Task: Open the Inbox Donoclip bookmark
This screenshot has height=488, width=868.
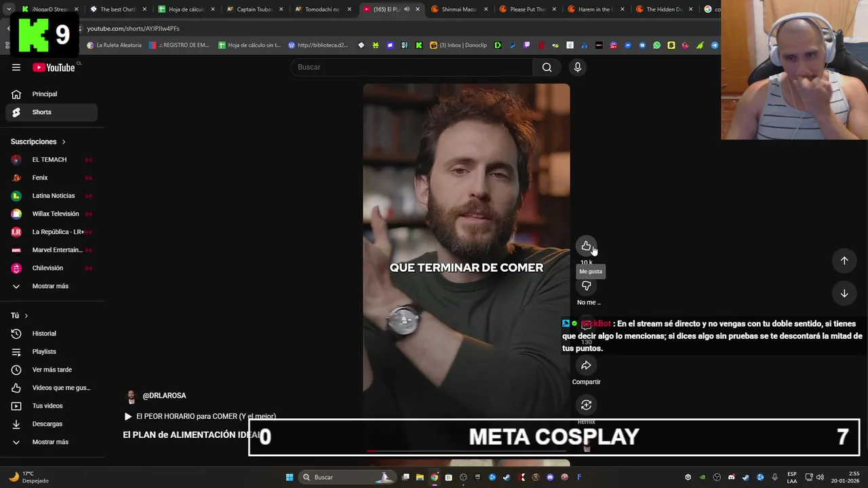Action: pyautogui.click(x=458, y=45)
